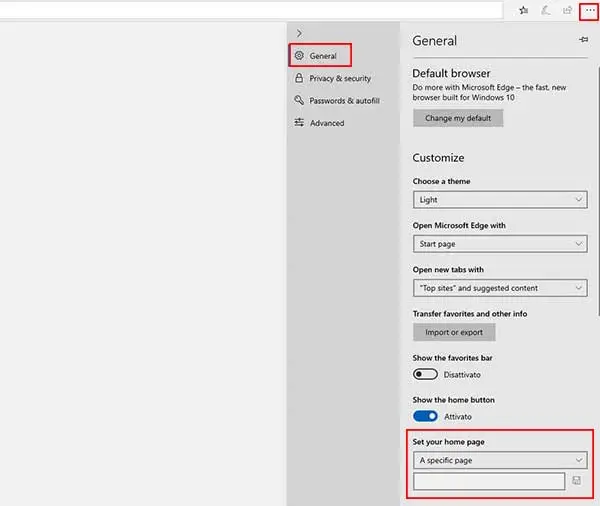
Task: Click the browser address bar
Action: [x=251, y=10]
